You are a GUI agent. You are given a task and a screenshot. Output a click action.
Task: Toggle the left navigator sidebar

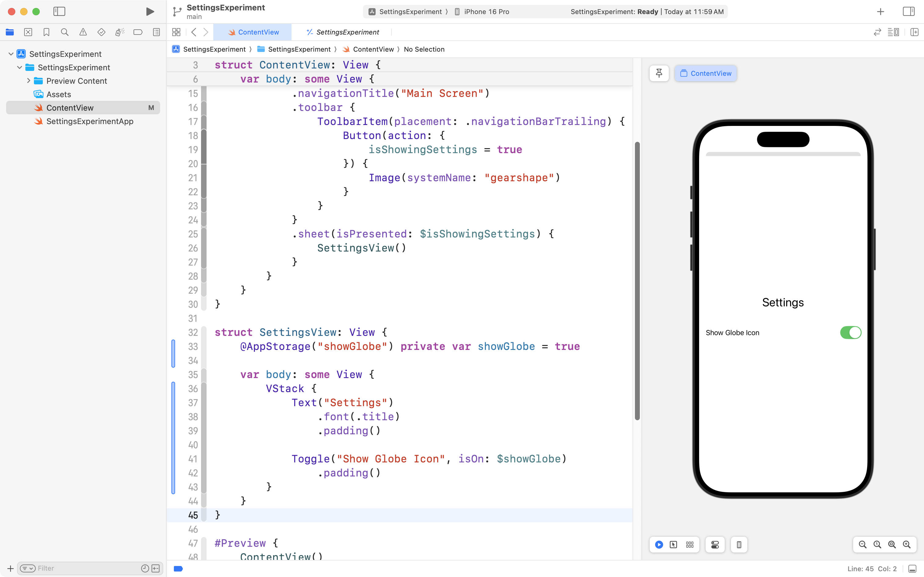coord(59,11)
